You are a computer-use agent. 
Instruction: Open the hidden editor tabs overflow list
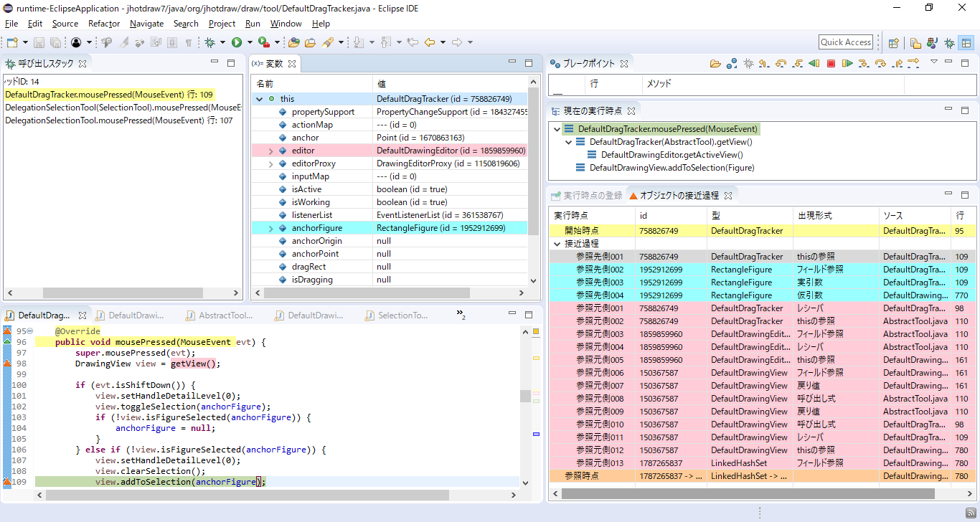pyautogui.click(x=461, y=314)
